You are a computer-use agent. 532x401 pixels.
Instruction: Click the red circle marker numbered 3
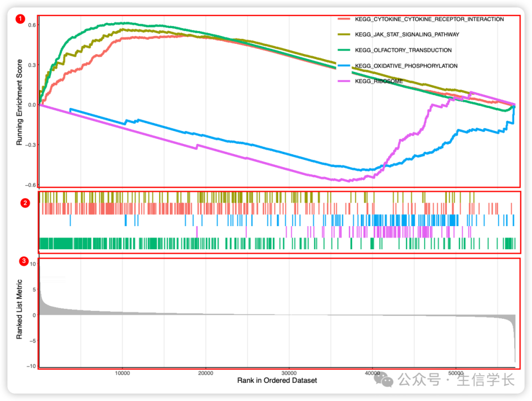point(23,261)
